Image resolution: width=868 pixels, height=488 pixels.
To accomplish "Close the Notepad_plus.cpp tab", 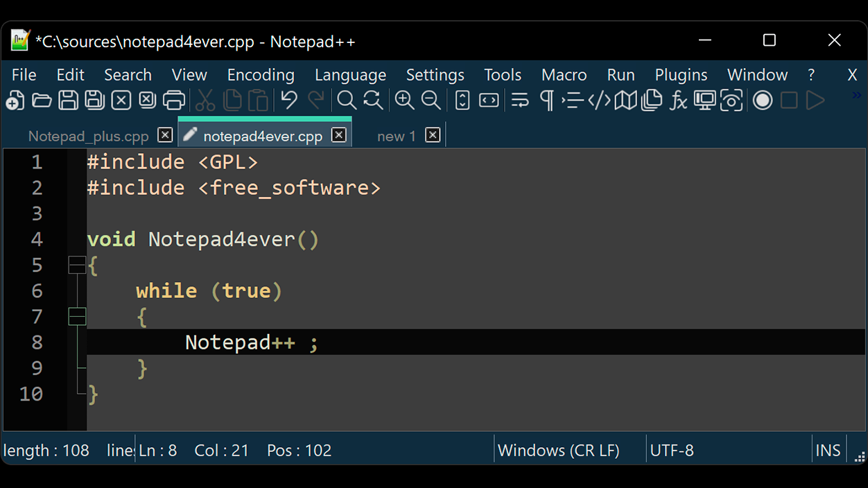I will tap(165, 135).
